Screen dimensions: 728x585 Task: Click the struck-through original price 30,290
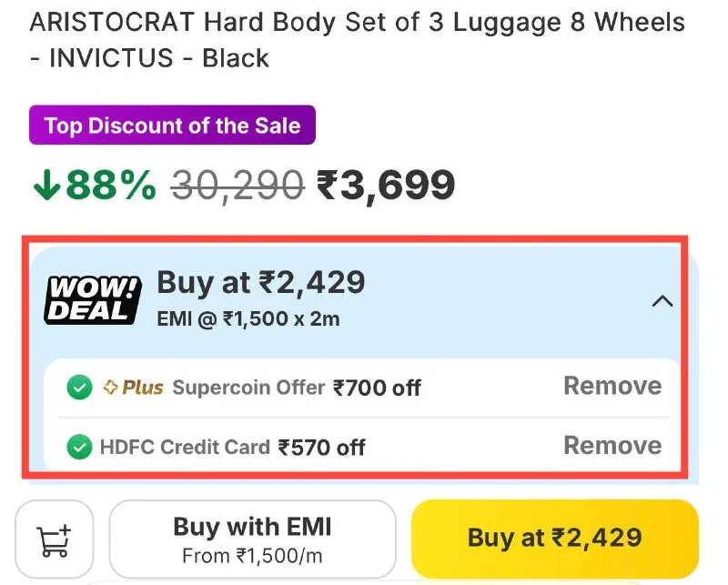(x=238, y=186)
